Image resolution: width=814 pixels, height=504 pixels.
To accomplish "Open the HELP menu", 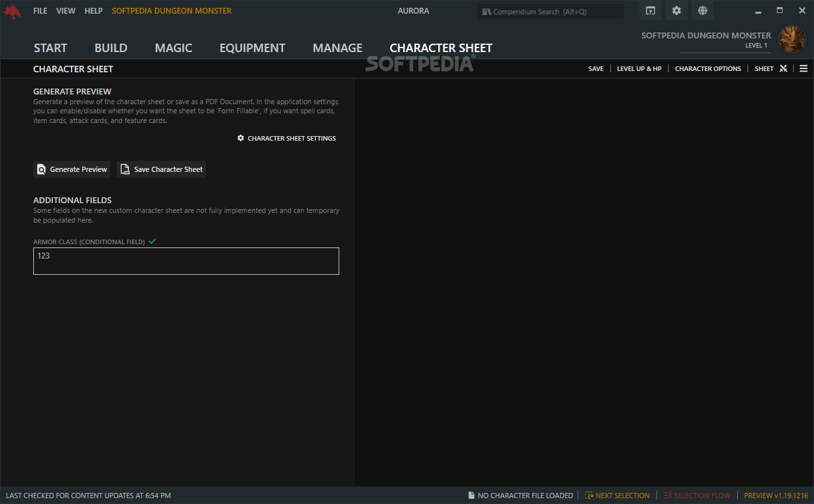I will pos(94,11).
